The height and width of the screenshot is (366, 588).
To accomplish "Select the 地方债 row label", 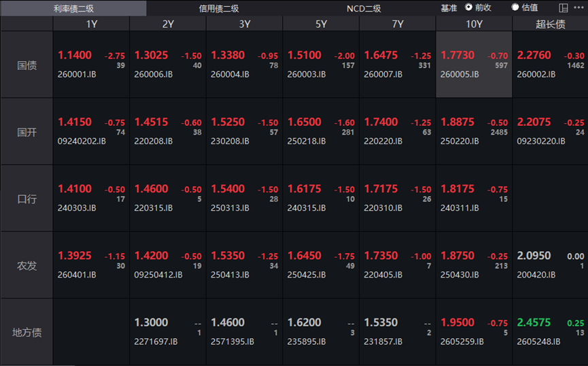I will [27, 333].
